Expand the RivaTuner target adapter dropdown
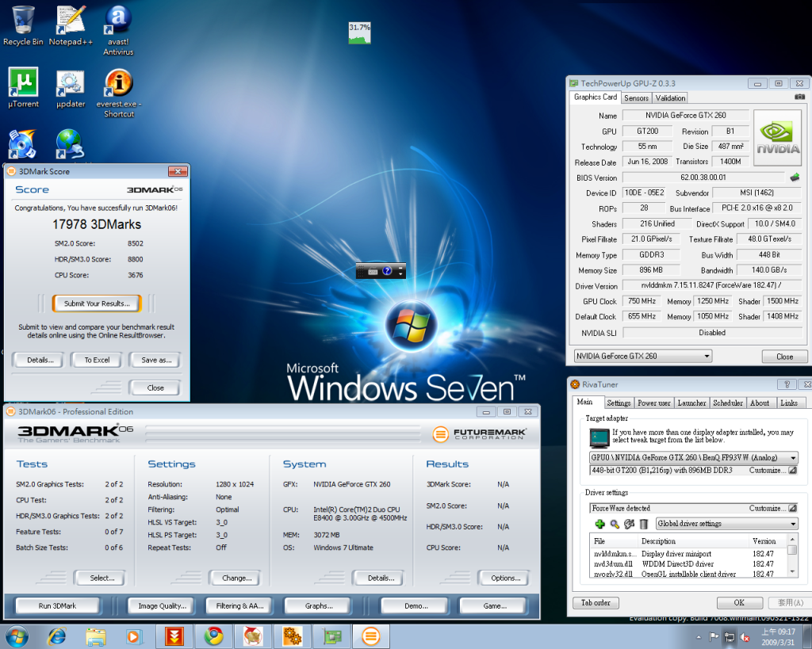 792,458
